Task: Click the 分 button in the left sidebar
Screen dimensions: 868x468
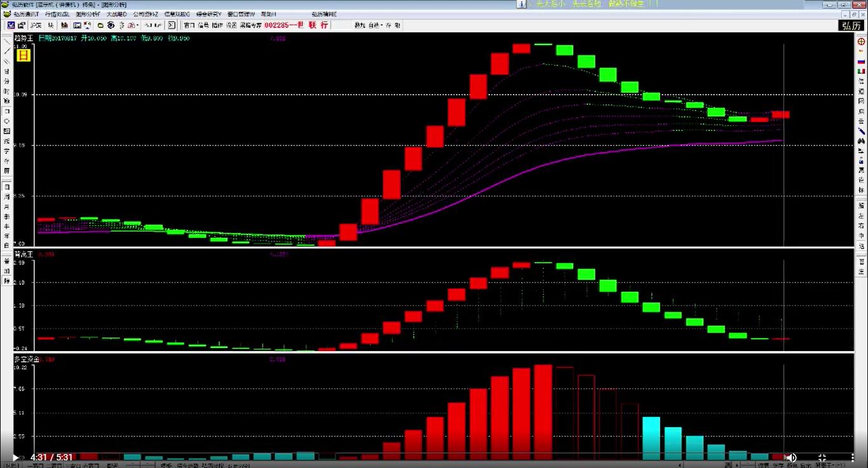Action: point(7,81)
